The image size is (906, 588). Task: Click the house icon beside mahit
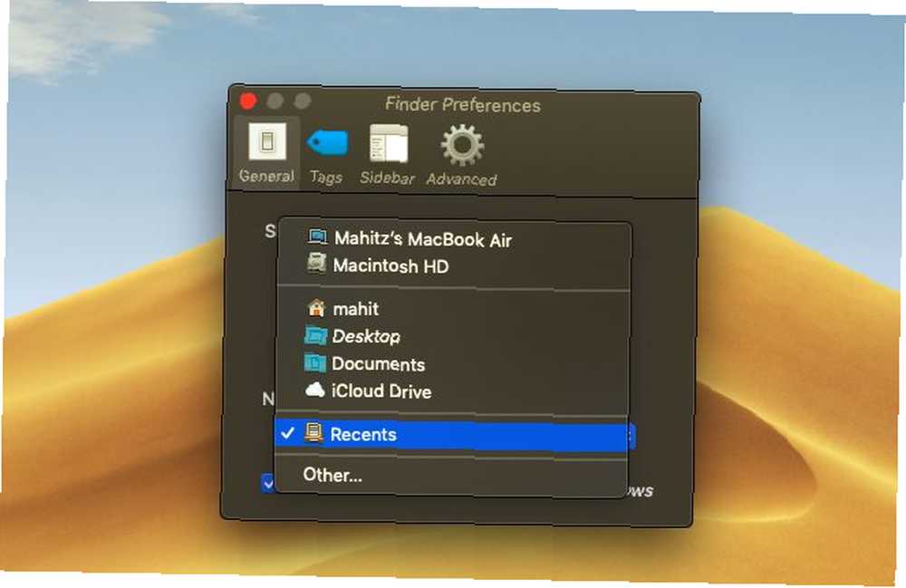[315, 307]
